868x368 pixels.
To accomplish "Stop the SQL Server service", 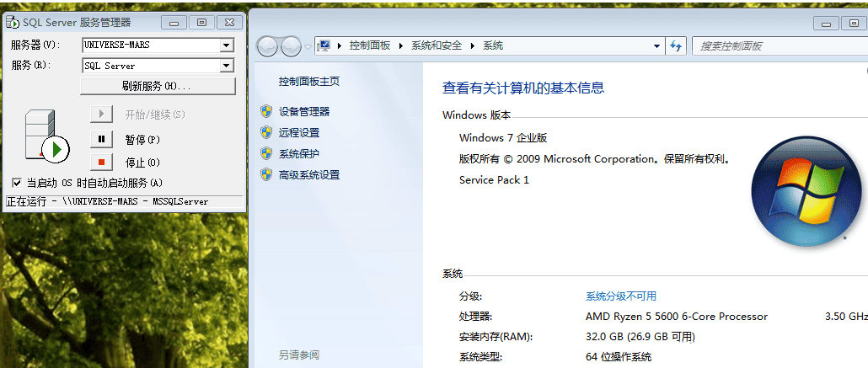I will 101,163.
